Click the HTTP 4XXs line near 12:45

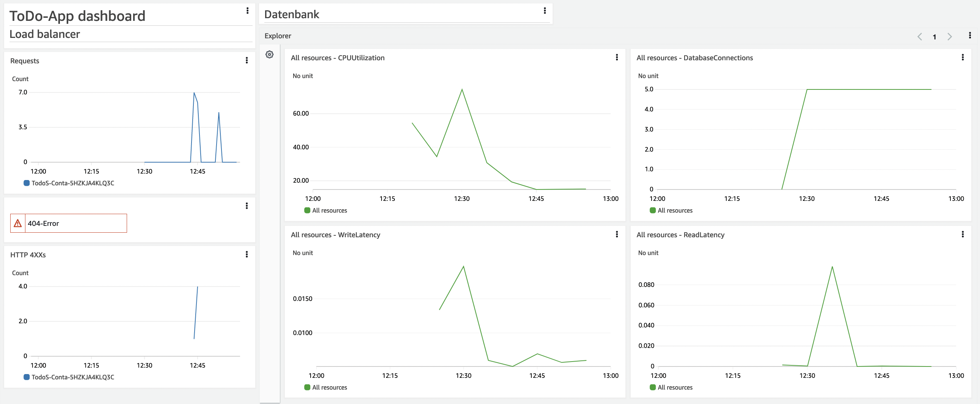point(196,312)
